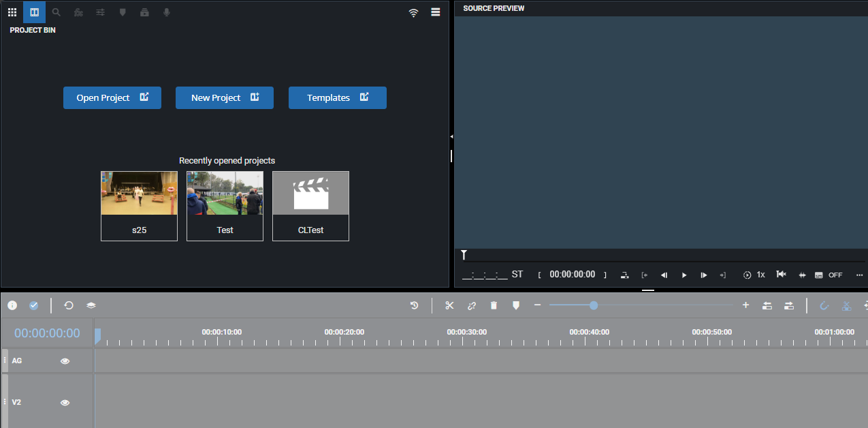Click the Open Project button
Screen dimensions: 868x428
[x=112, y=97]
